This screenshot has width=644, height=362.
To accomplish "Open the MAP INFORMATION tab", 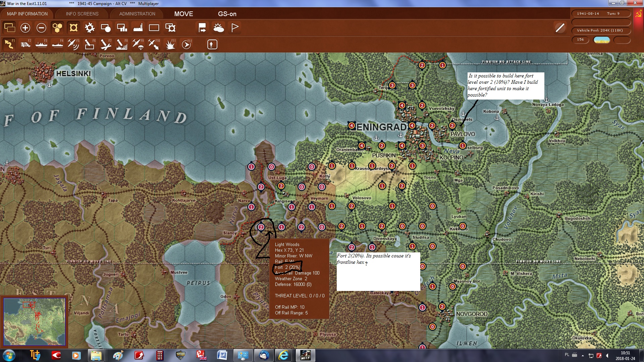I will pos(27,14).
